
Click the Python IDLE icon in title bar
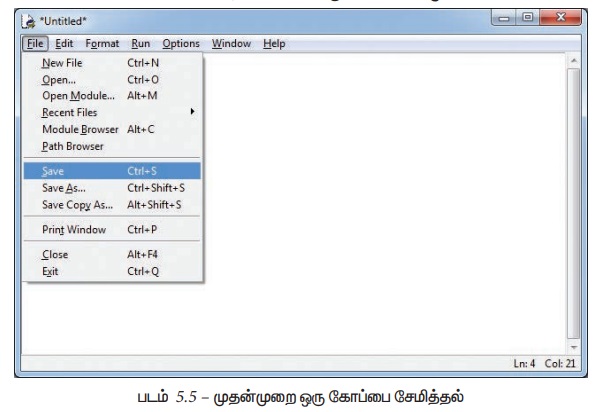[x=27, y=21]
